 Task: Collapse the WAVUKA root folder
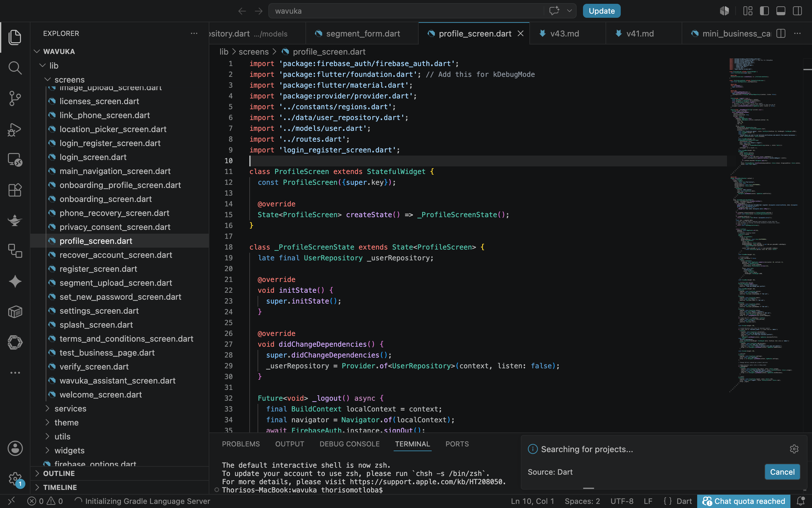tap(37, 51)
